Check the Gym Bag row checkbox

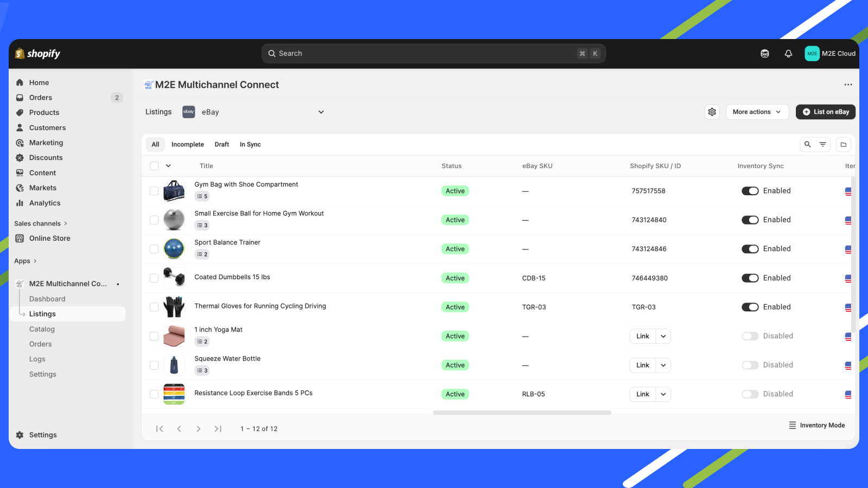(154, 191)
